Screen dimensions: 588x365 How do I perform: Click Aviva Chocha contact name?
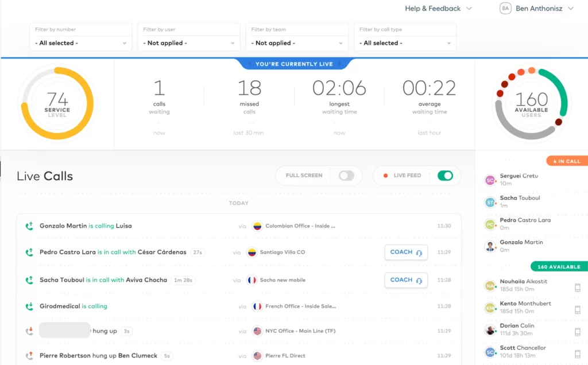[x=146, y=280]
